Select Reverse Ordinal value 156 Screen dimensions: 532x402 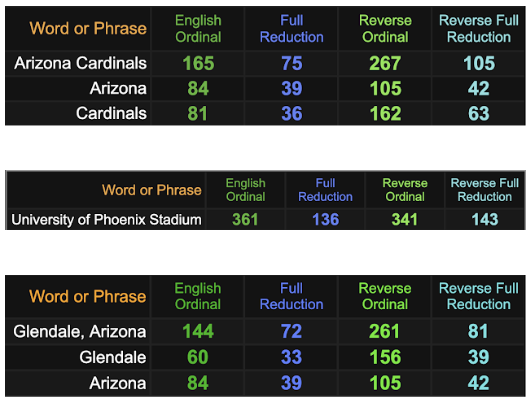coord(385,357)
